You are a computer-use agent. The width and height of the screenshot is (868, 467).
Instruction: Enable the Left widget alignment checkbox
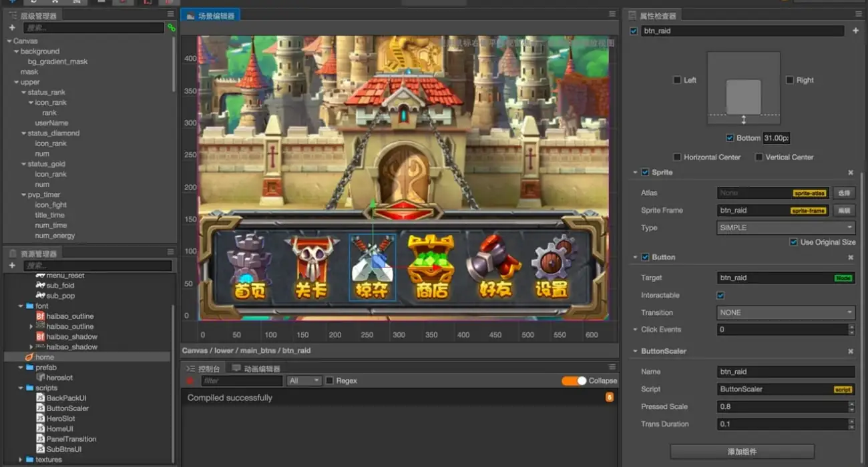[x=677, y=80]
